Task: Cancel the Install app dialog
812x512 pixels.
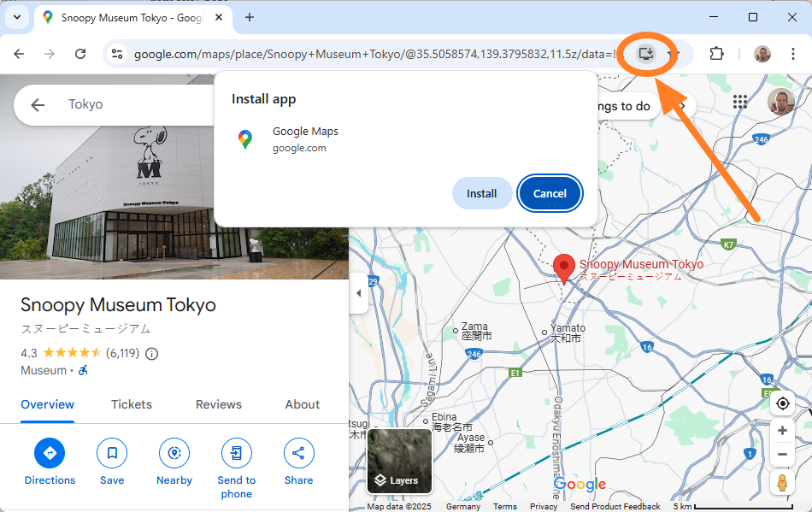Action: point(550,194)
